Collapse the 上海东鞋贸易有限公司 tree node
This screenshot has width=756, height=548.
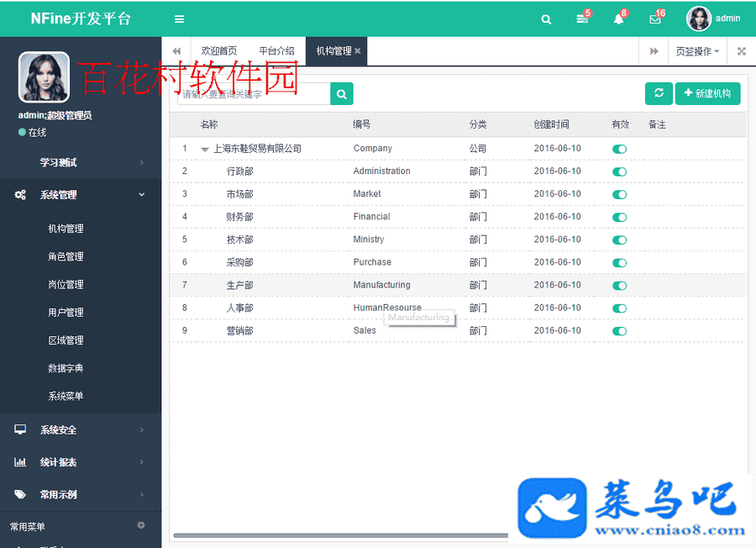click(x=204, y=149)
